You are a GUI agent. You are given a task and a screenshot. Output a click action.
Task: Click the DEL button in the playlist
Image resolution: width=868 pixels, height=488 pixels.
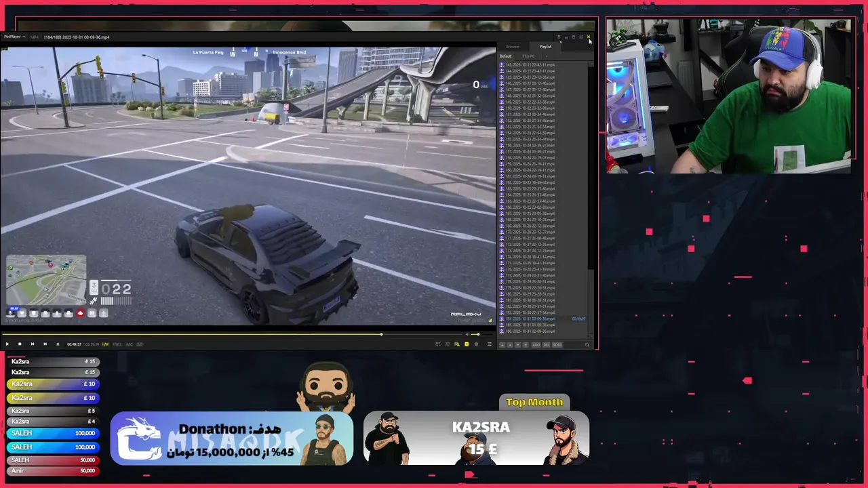pos(546,345)
